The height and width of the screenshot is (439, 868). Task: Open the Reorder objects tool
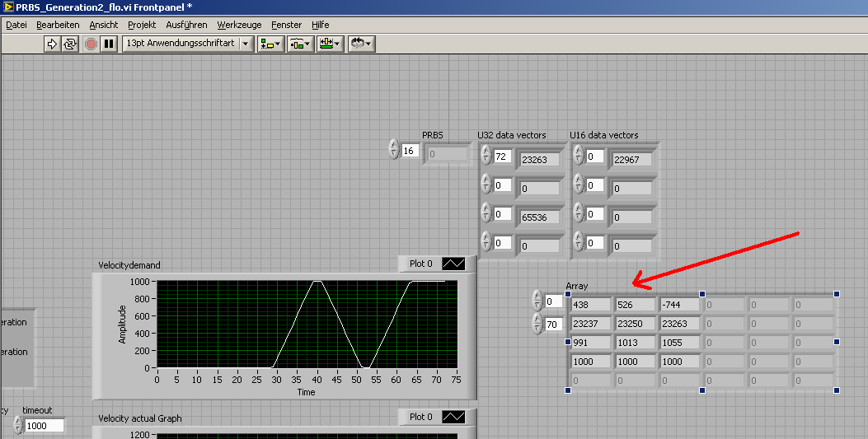pyautogui.click(x=361, y=44)
